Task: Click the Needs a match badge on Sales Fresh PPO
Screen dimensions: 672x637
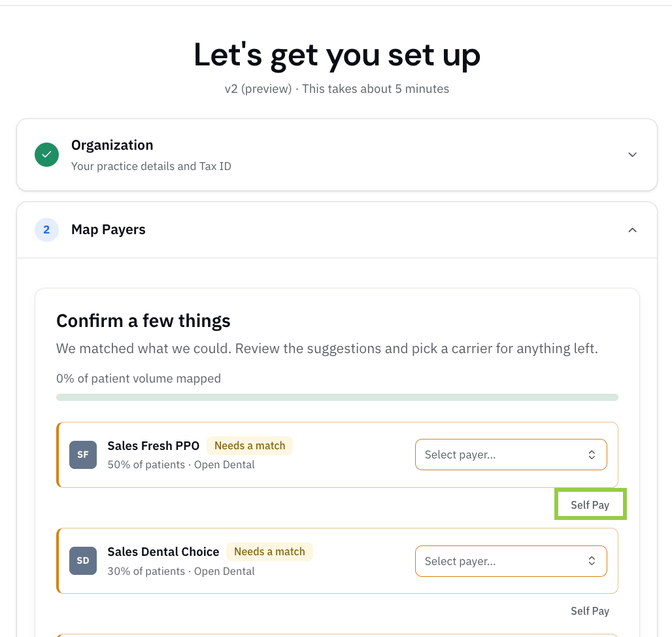Action: [x=250, y=446]
